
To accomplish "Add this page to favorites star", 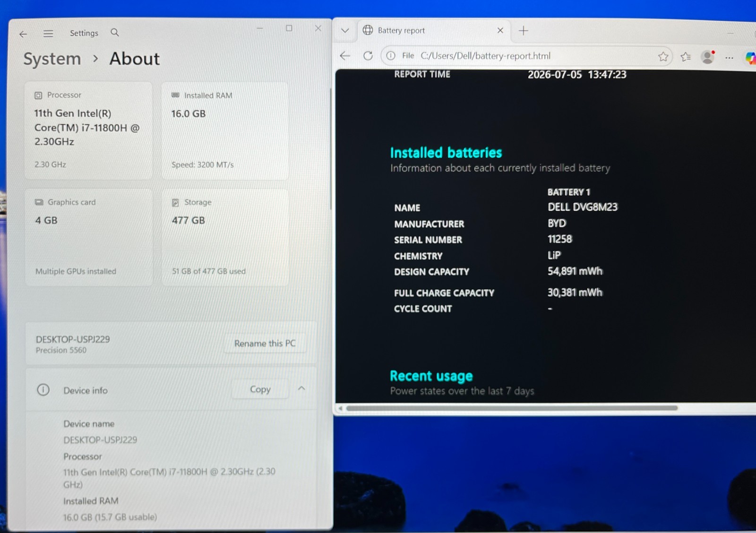I will (x=663, y=57).
